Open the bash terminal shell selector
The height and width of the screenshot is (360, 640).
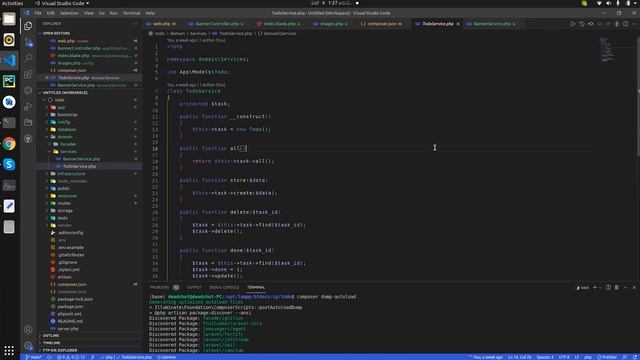tap(583, 288)
